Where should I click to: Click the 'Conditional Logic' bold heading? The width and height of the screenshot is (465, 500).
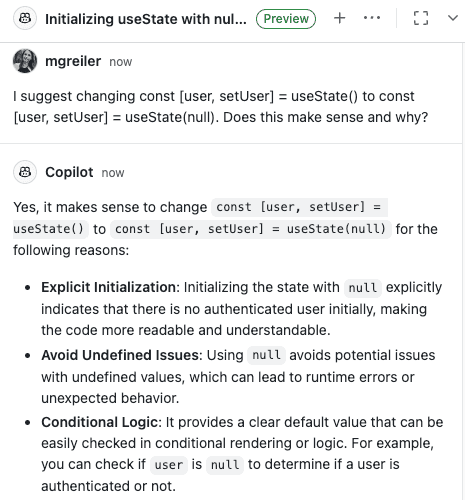[99, 422]
